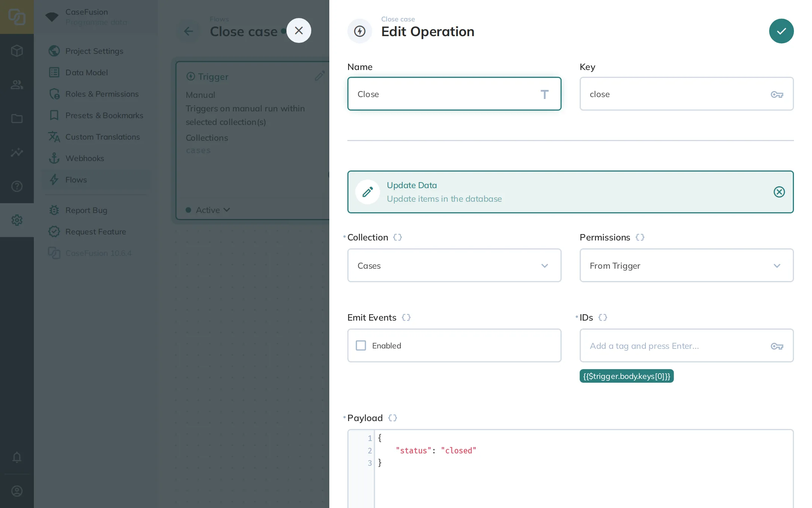Click the CaseFusion logo at top left
Screen dimensions: 812x508
pyautogui.click(x=17, y=17)
